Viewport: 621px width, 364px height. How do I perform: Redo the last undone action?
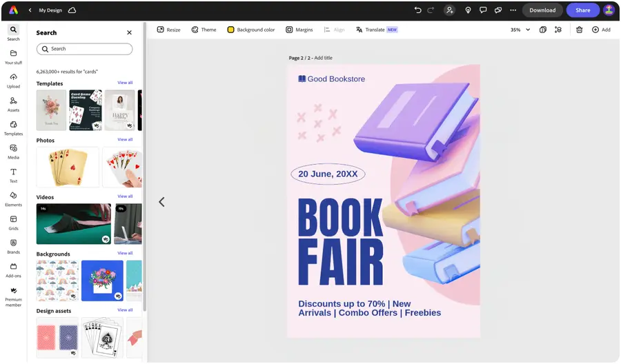point(431,10)
